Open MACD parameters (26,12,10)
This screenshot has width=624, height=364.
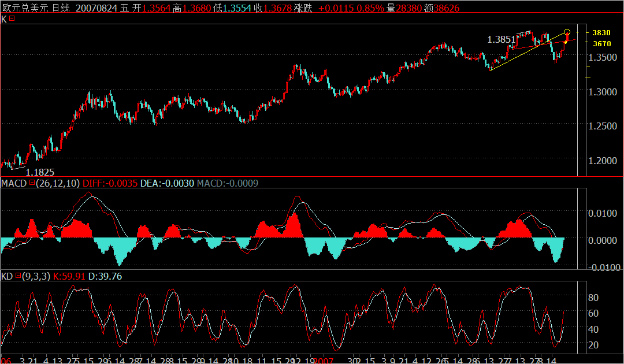[x=58, y=183]
